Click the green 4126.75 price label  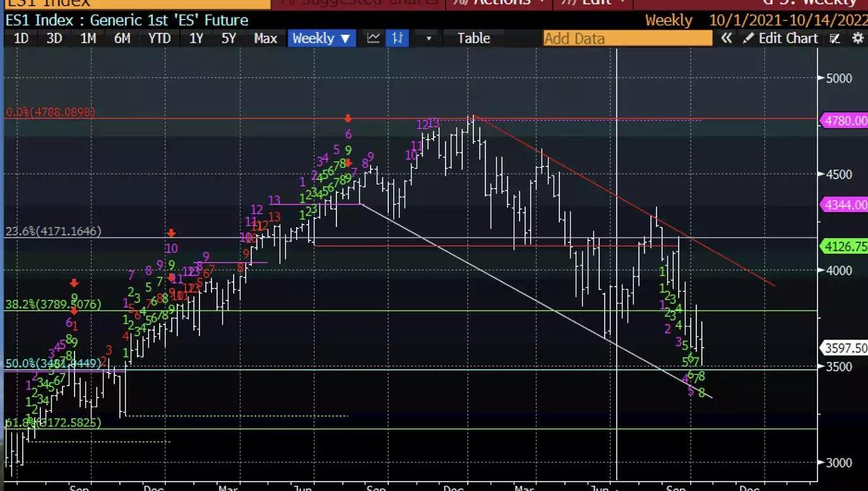pos(843,246)
